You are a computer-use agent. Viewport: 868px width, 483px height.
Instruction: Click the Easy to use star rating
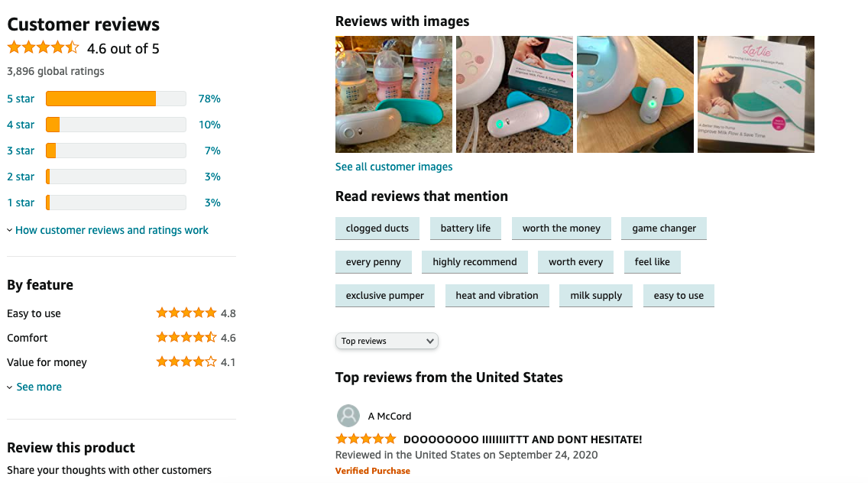(186, 313)
